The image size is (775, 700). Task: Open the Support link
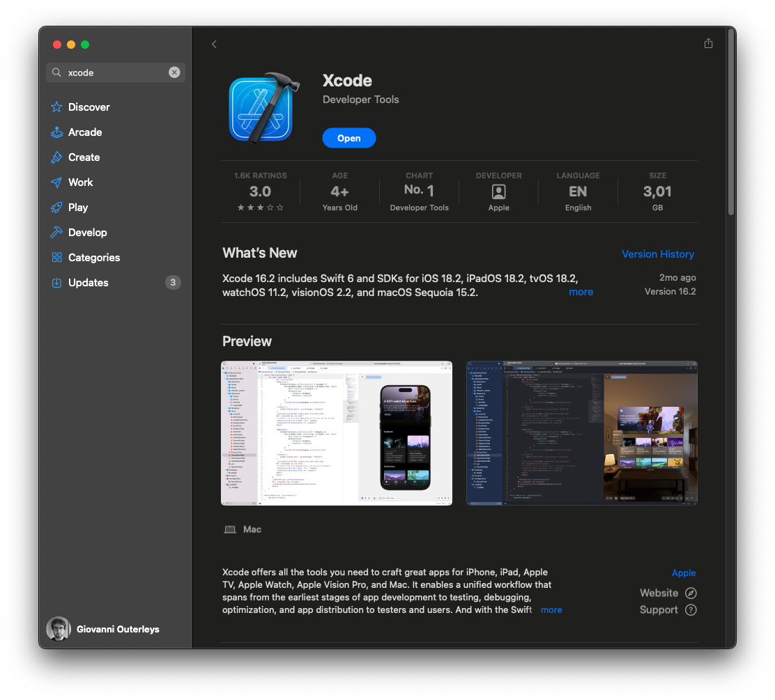click(659, 609)
